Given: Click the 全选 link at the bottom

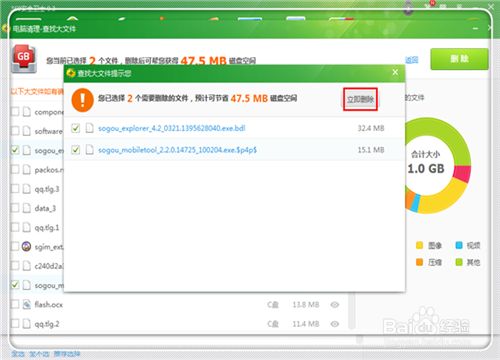Looking at the screenshot, I should click(18, 354).
